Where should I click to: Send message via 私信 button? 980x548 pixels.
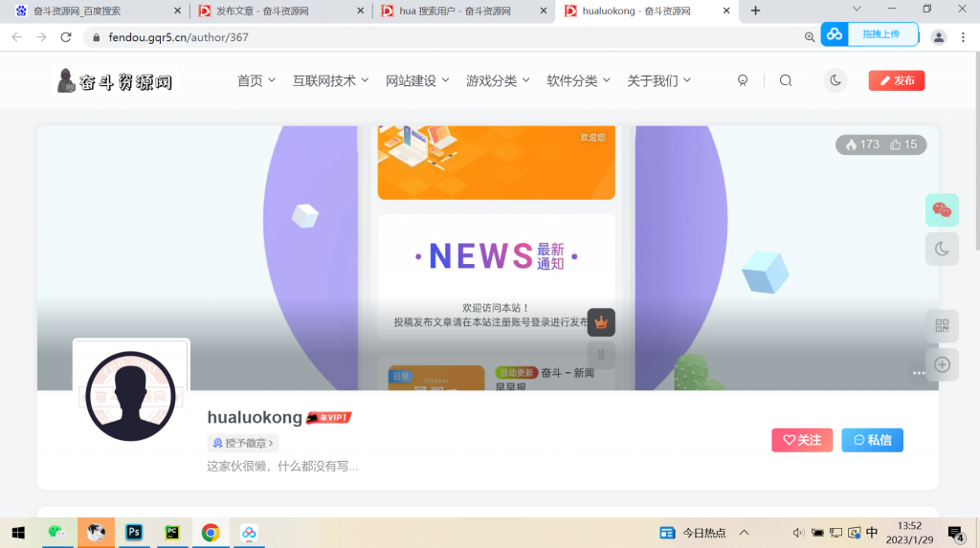click(872, 440)
